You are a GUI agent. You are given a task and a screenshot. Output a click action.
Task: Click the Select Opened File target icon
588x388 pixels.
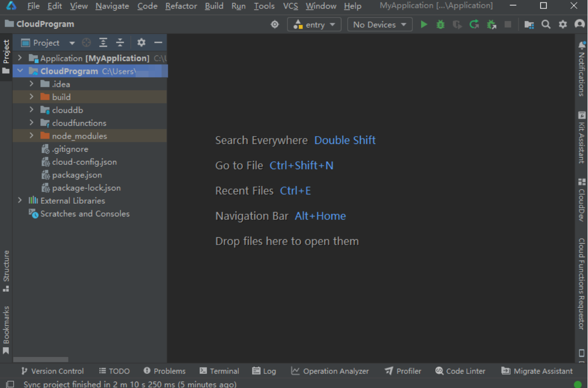click(87, 43)
